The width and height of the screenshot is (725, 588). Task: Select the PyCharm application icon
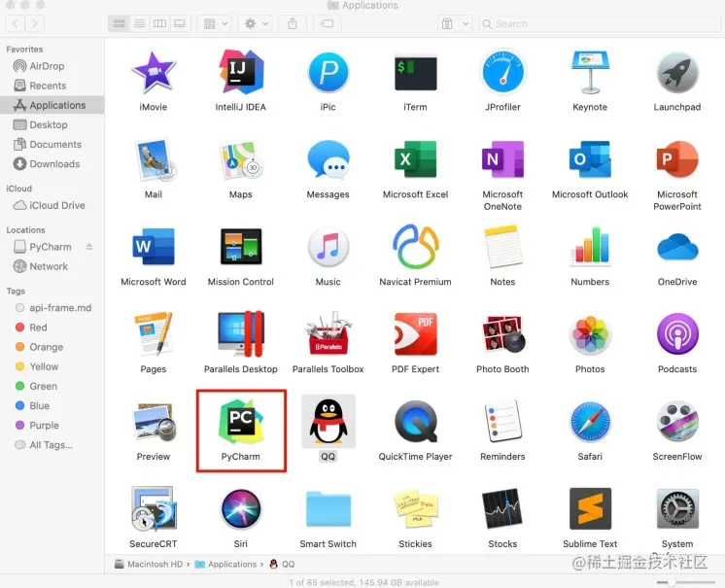click(241, 422)
